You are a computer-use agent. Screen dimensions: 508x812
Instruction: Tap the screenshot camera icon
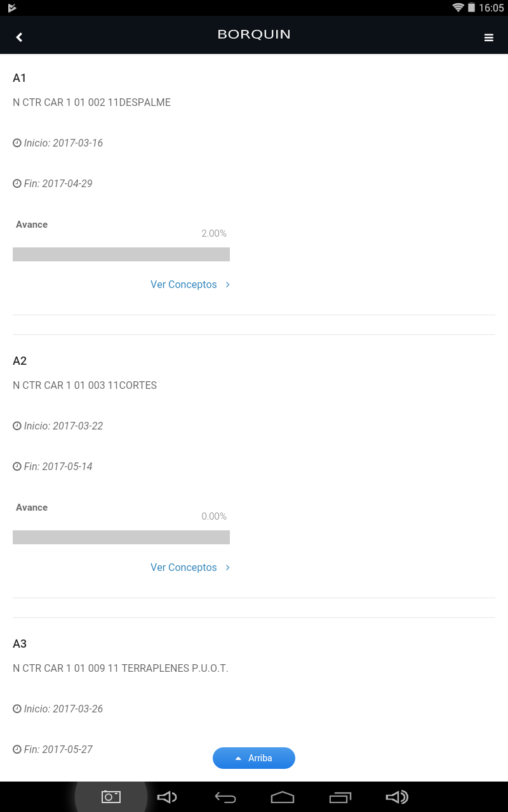click(111, 797)
